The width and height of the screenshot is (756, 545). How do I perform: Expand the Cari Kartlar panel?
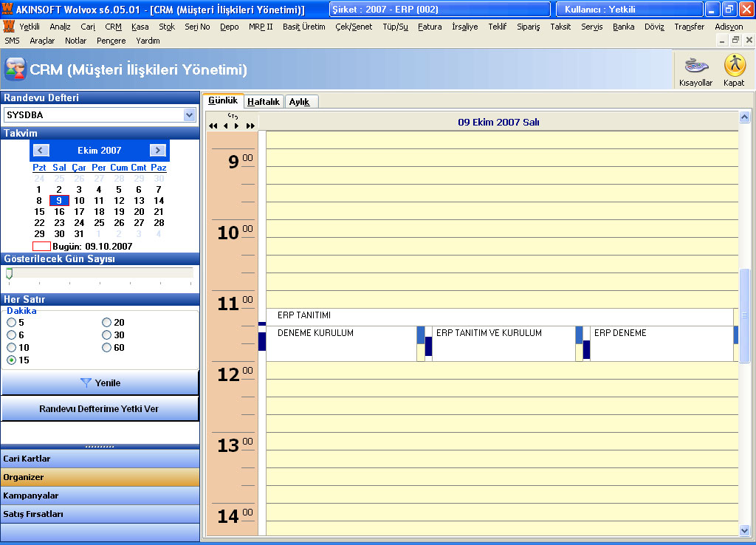click(100, 459)
